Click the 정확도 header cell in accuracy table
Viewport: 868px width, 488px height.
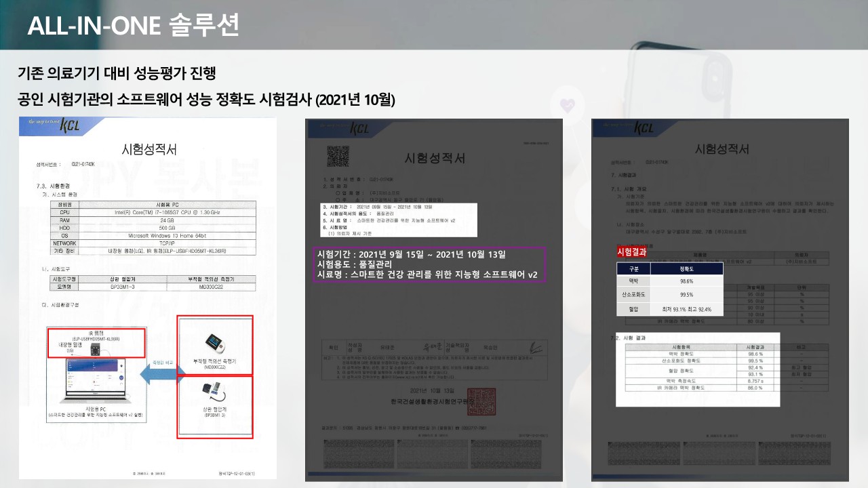(x=687, y=269)
